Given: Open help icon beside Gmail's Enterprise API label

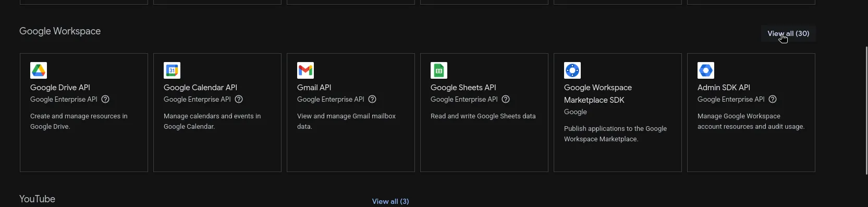Looking at the screenshot, I should (372, 99).
